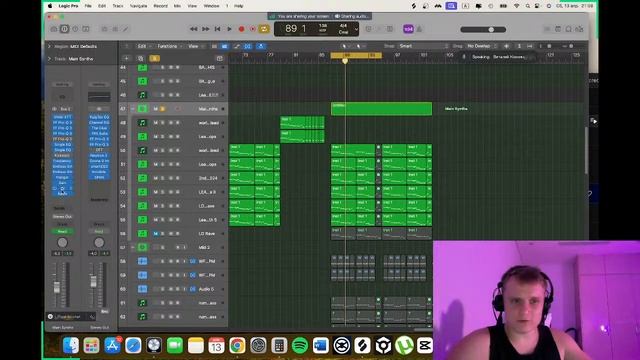Image resolution: width=640 pixels, height=360 pixels.
Task: Open the media Browsers icon
Action: (579, 29)
